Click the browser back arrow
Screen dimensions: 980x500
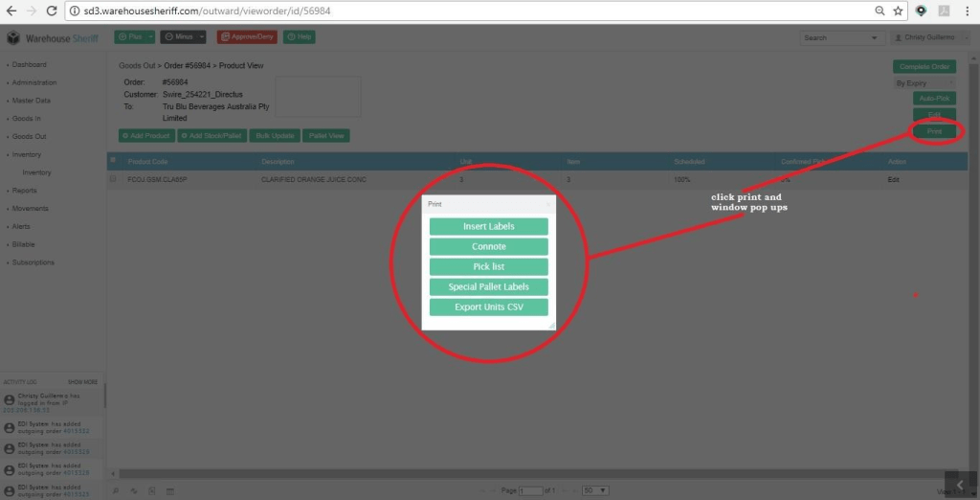tap(11, 11)
